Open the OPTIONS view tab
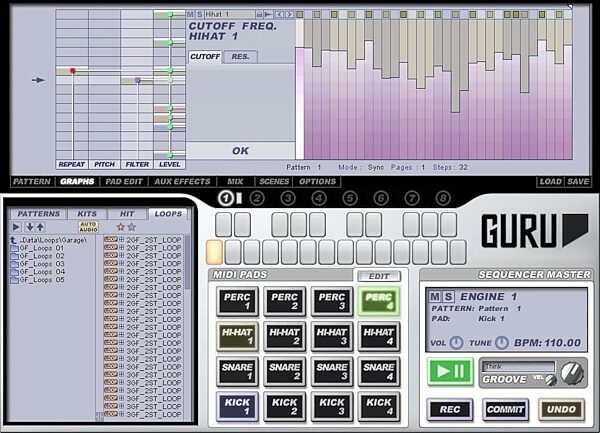Screen dimensions: 600x433 (x=318, y=182)
